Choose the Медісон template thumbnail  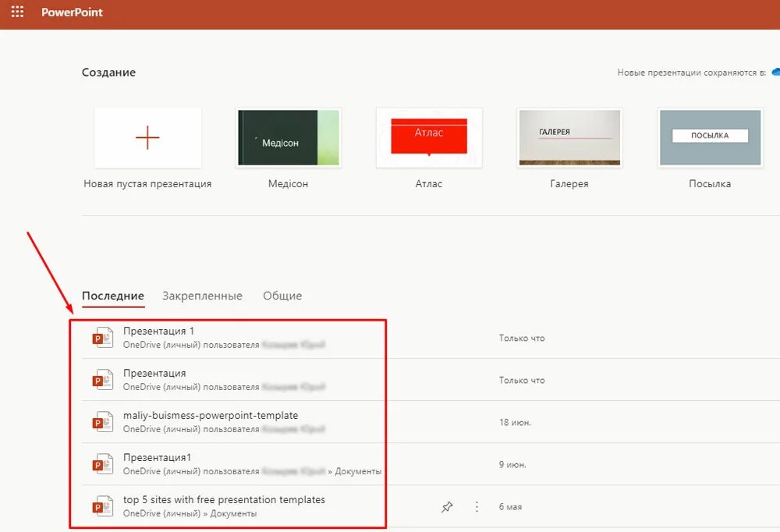[x=289, y=137]
